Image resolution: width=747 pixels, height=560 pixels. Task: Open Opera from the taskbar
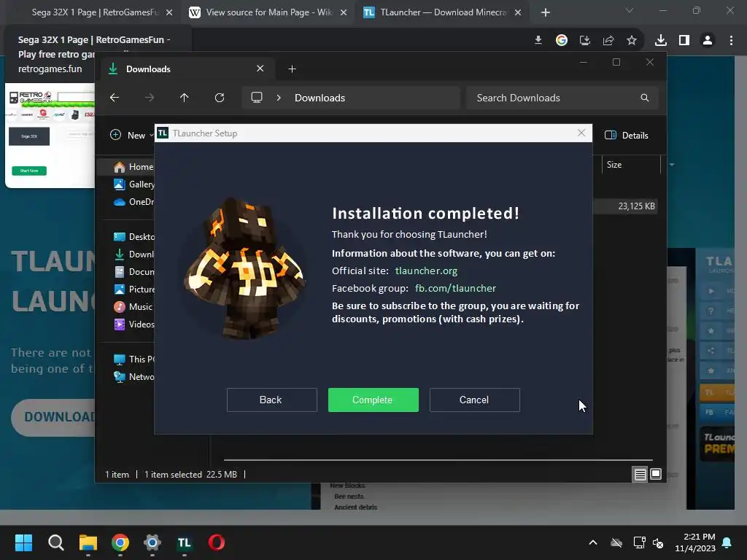(216, 542)
